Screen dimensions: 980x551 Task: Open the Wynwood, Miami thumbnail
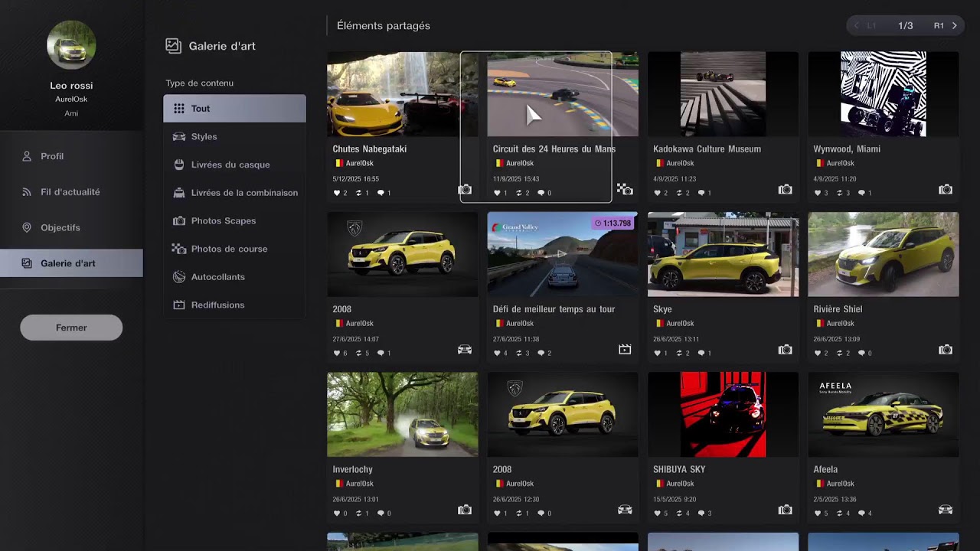click(x=884, y=94)
